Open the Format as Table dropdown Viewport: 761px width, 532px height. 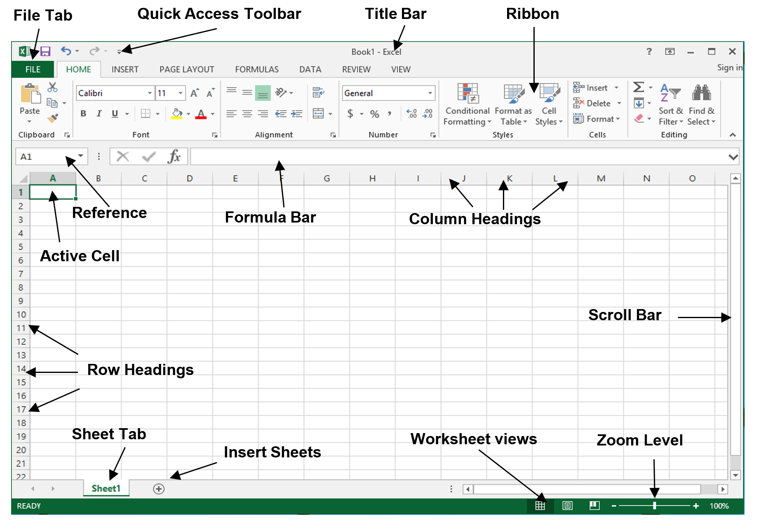click(513, 105)
